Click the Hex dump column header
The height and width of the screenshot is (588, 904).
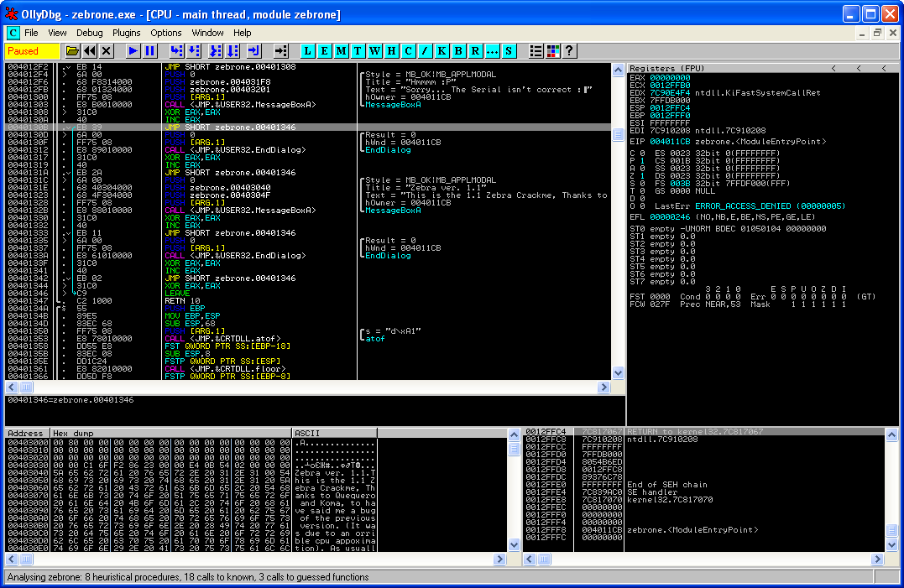tap(171, 433)
